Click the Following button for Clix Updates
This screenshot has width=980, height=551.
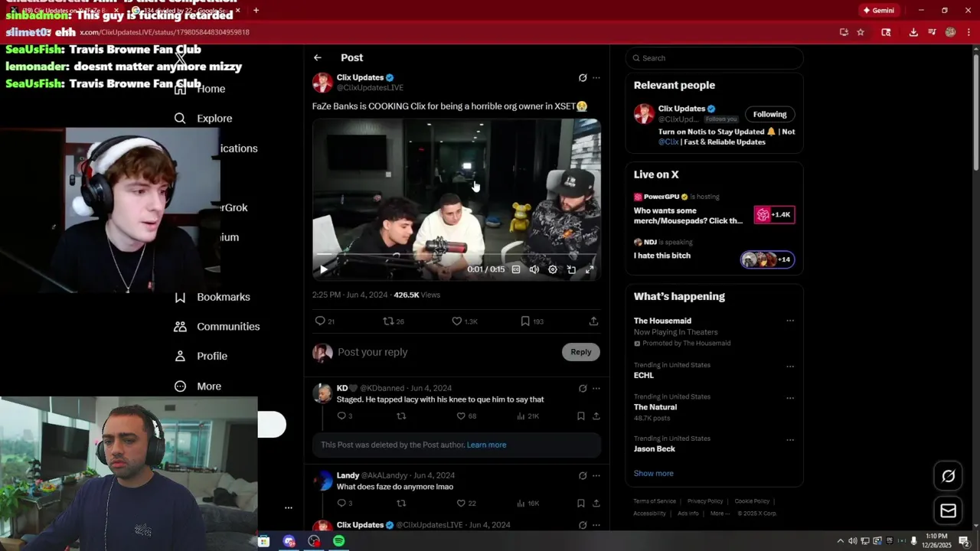coord(769,115)
